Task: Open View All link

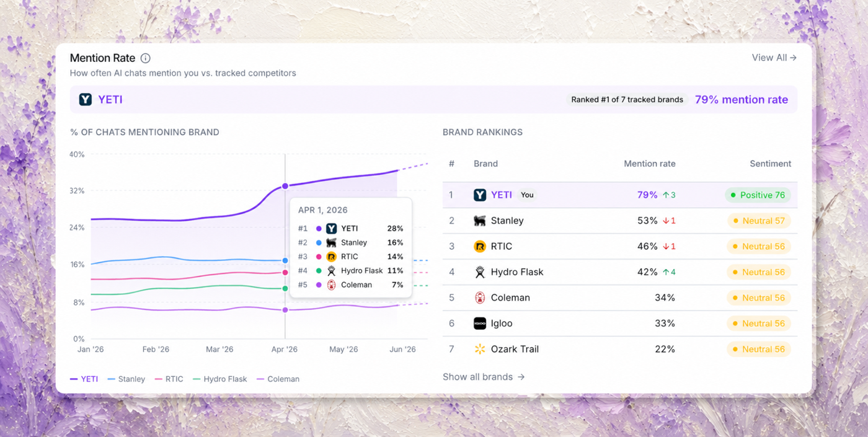Action: 774,58
